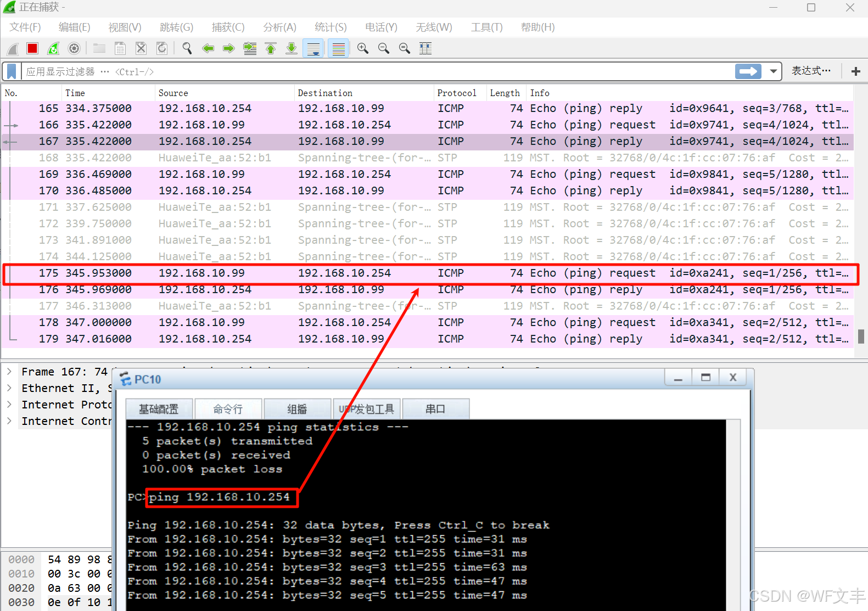Toggle packet list colorization
Image resolution: width=868 pixels, height=611 pixels.
coord(339,49)
